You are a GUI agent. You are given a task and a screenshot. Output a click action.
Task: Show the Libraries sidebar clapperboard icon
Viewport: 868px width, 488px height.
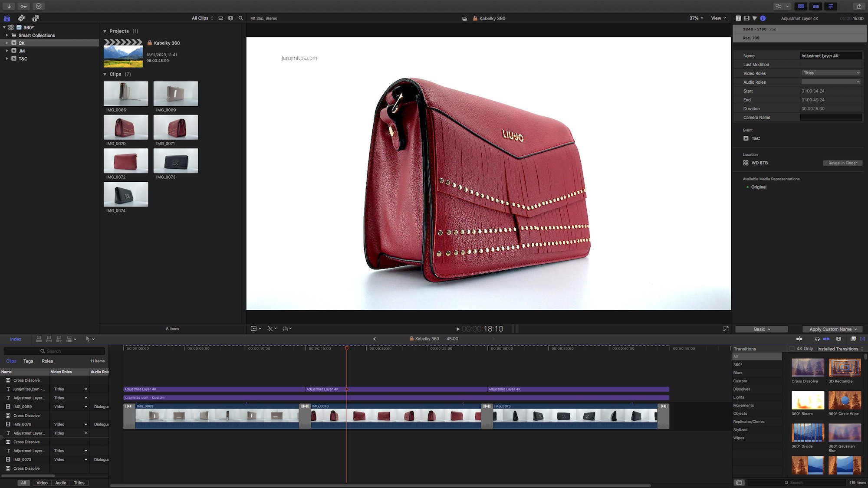click(7, 18)
